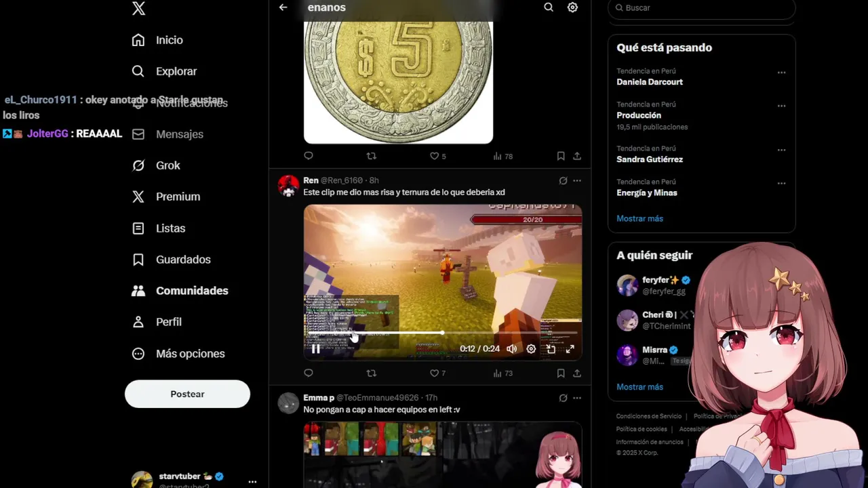This screenshot has width=868, height=488.
Task: Open the Premium page
Action: (x=166, y=197)
